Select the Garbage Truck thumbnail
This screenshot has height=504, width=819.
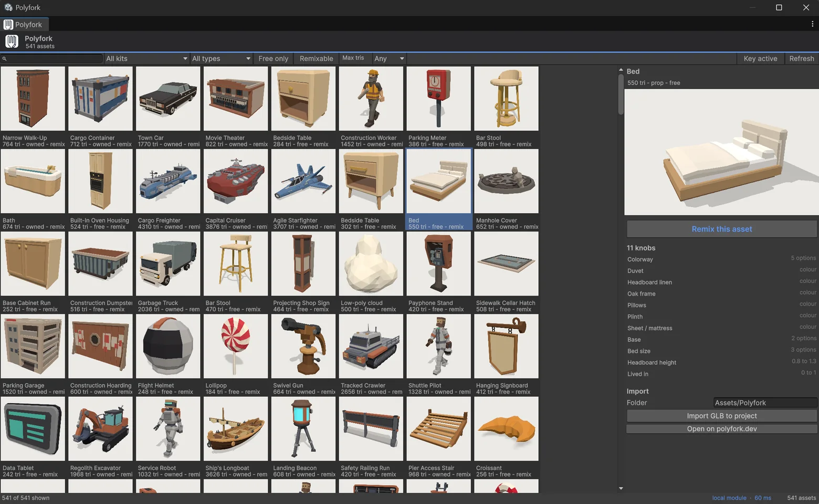point(168,264)
